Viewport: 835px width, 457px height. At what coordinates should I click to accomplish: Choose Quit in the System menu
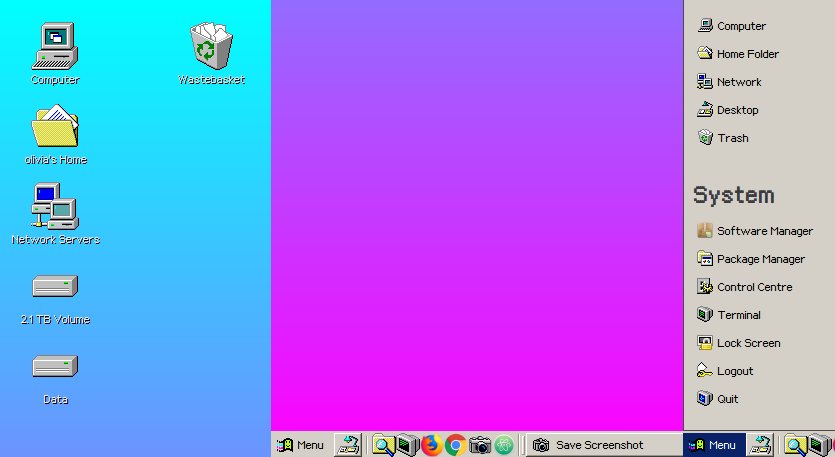(x=718, y=399)
